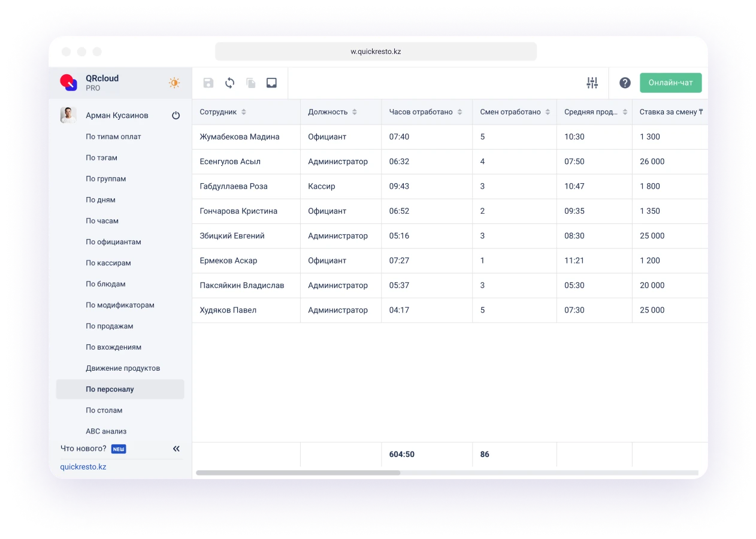Sort by the Должность column arrows
Screen dimensions: 756x539
[355, 112]
